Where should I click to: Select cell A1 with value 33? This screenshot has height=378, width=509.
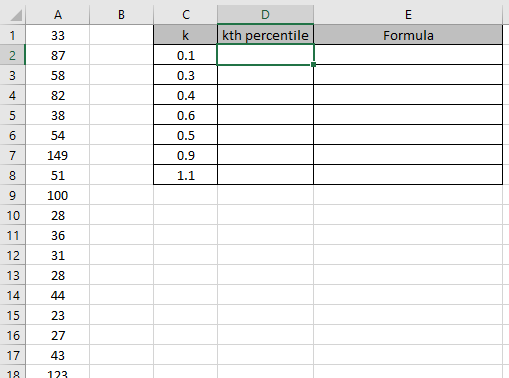coord(58,35)
